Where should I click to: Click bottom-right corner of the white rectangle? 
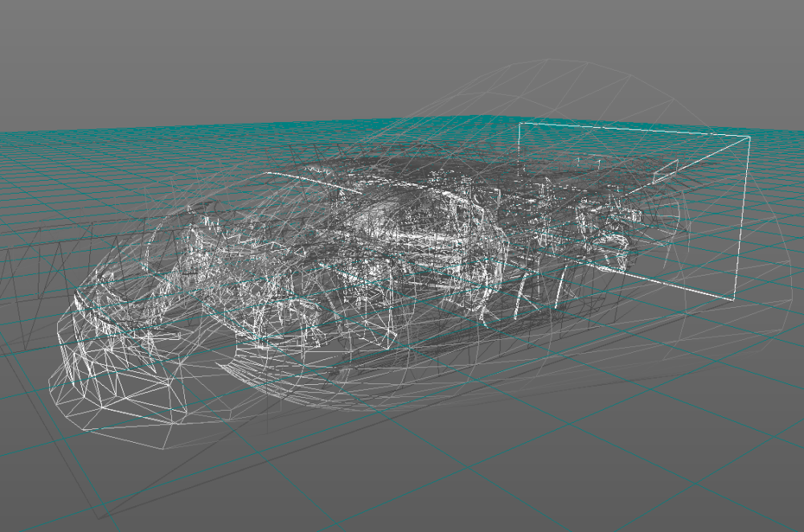coord(734,301)
